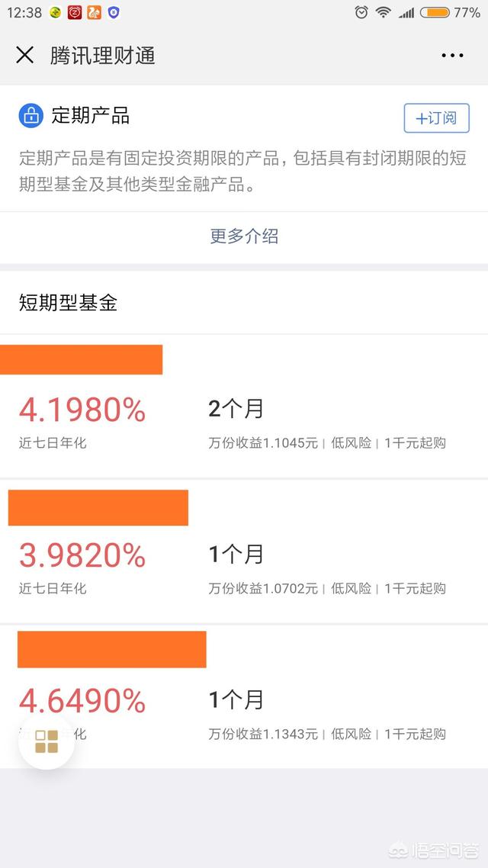Tap the orange banner above 4.6490%
The image size is (488, 868).
click(111, 649)
